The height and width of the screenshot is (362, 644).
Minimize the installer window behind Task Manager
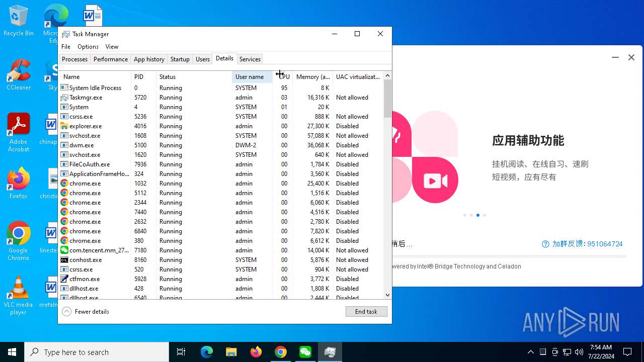click(615, 57)
